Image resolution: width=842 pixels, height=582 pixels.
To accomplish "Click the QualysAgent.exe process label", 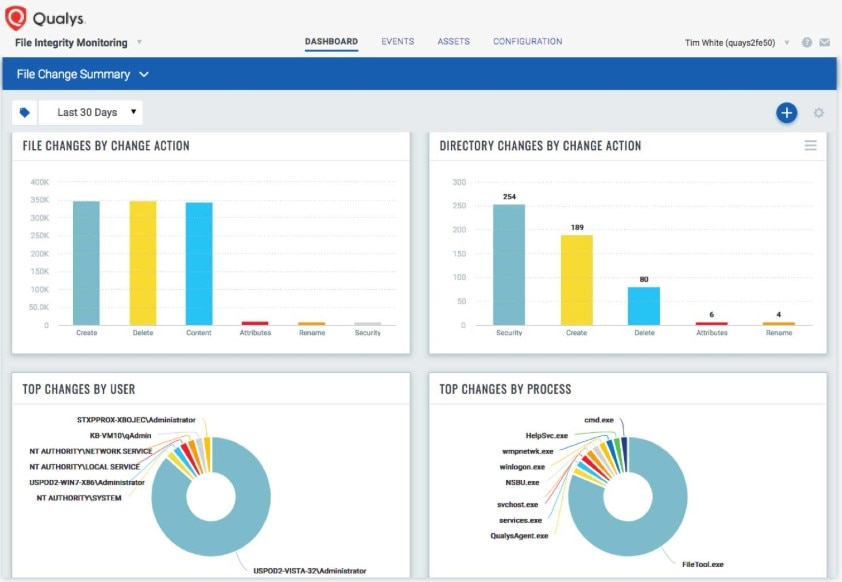I will click(x=519, y=536).
